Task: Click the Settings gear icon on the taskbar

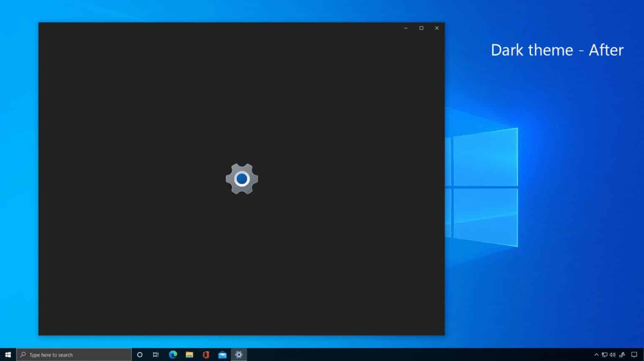Action: [239, 355]
